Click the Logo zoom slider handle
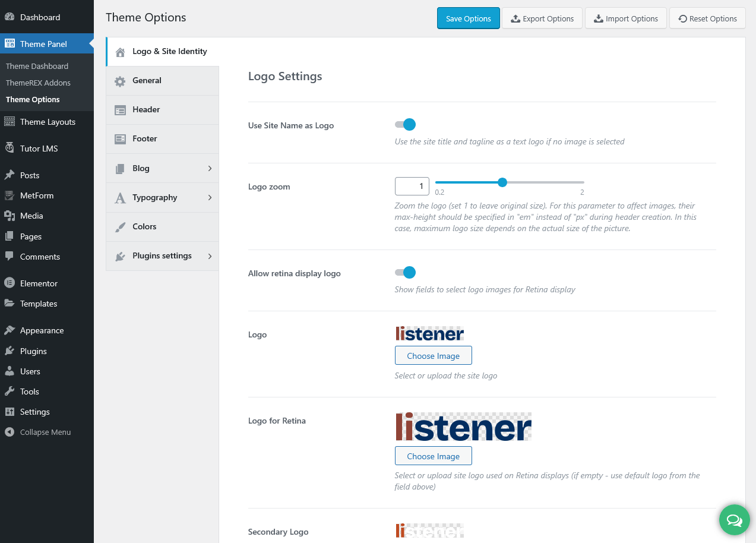 502,182
